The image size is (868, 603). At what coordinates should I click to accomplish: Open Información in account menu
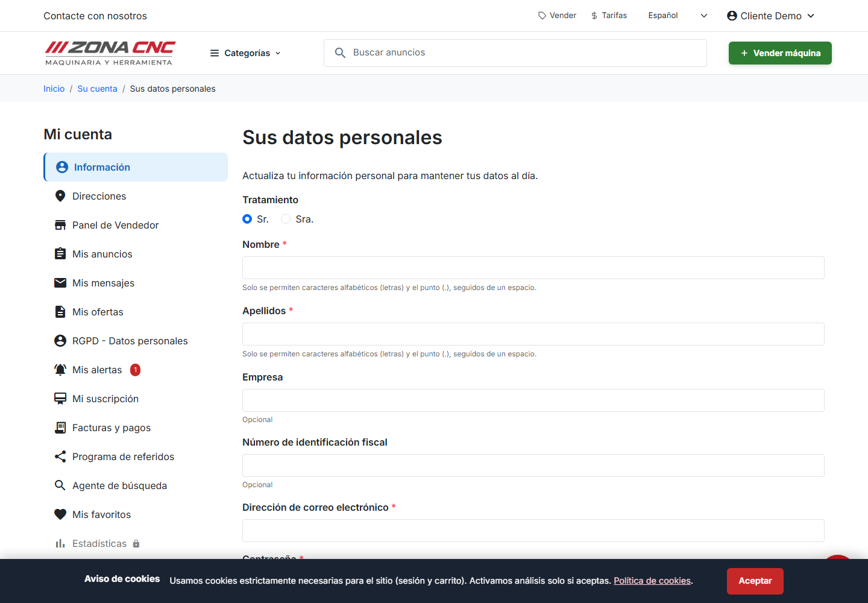[136, 167]
